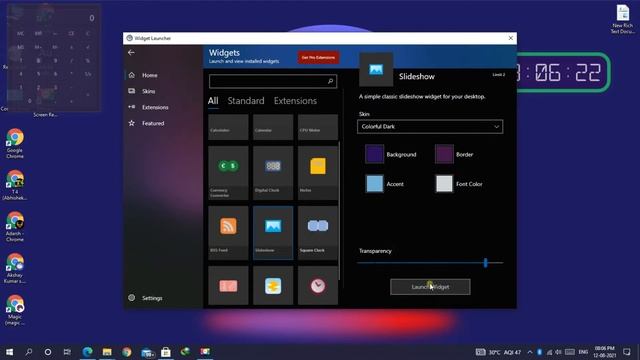Open Settings in the sidebar
The height and width of the screenshot is (360, 640).
(152, 298)
